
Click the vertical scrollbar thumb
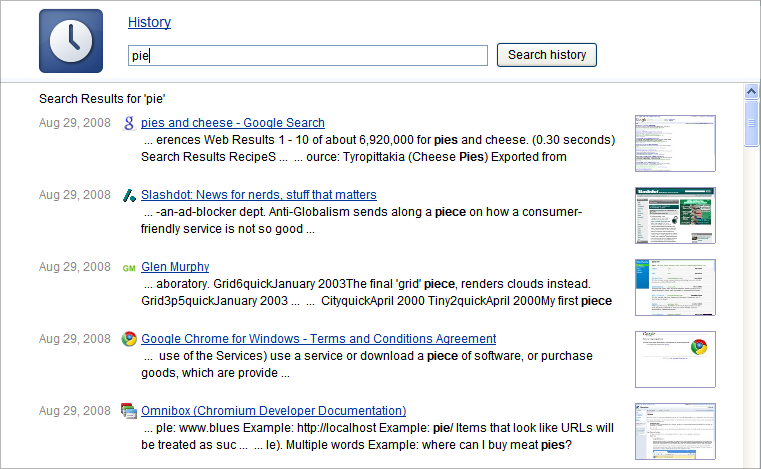tap(751, 123)
